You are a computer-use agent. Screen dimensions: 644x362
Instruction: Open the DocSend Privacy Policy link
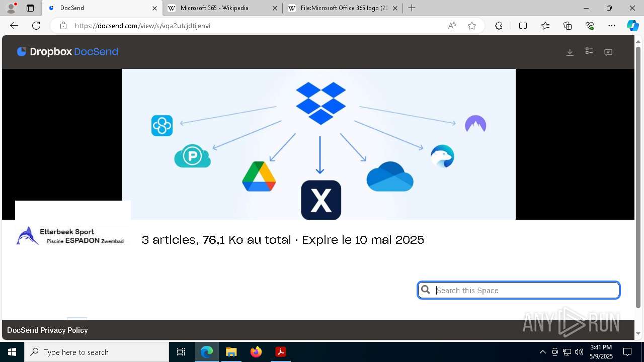tap(47, 330)
